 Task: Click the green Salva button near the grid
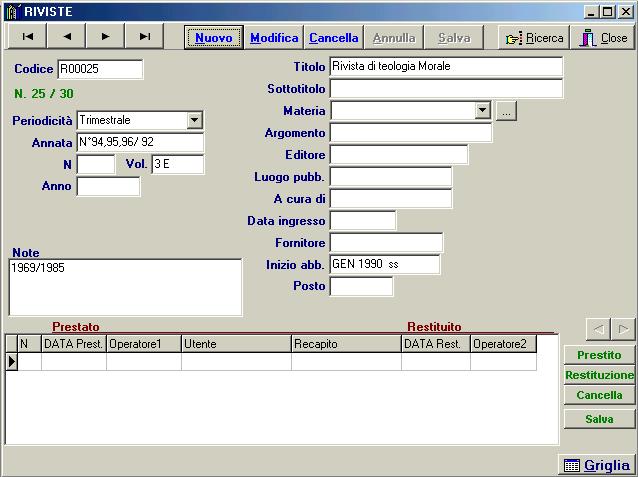pos(599,419)
